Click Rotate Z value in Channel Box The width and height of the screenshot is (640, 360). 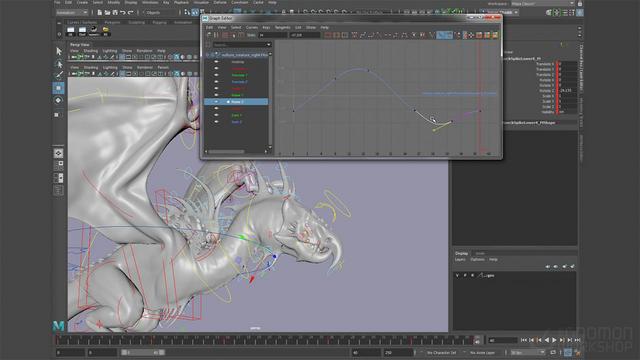pyautogui.click(x=567, y=91)
